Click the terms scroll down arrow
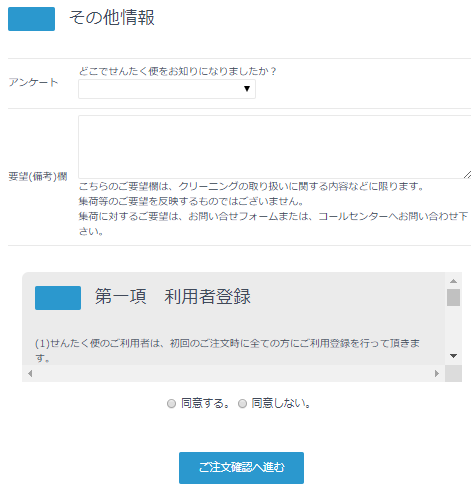Screen dimensions: 471x495 pos(453,356)
